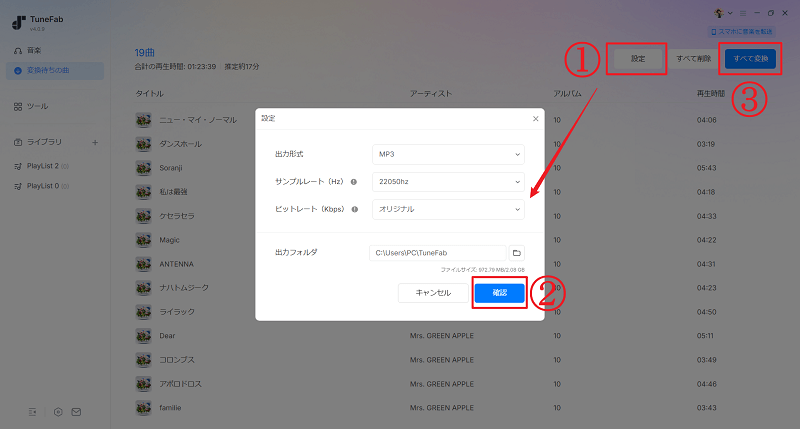Close the 設定 dialog with X
This screenshot has width=800, height=429.
[535, 119]
